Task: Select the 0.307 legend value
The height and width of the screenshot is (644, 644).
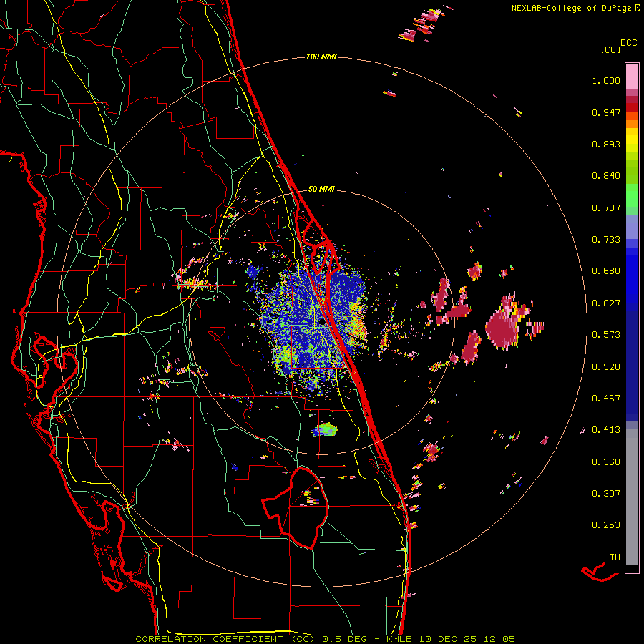Action: [x=606, y=494]
